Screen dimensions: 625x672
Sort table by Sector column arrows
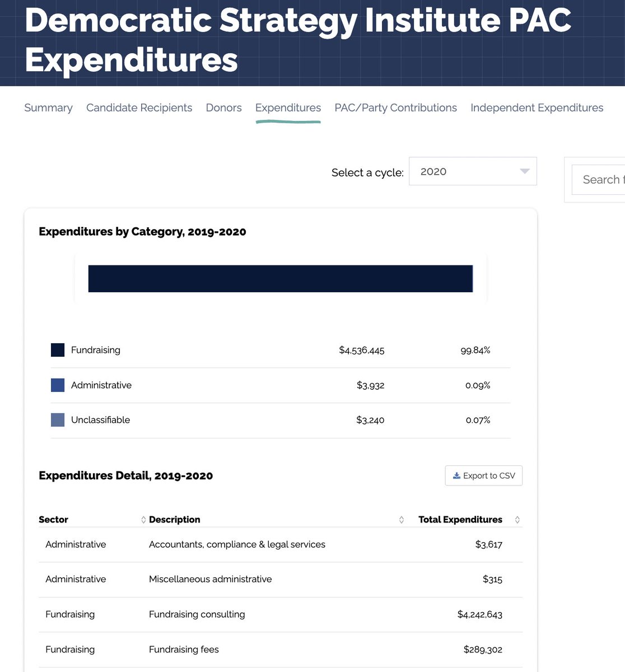(x=143, y=520)
